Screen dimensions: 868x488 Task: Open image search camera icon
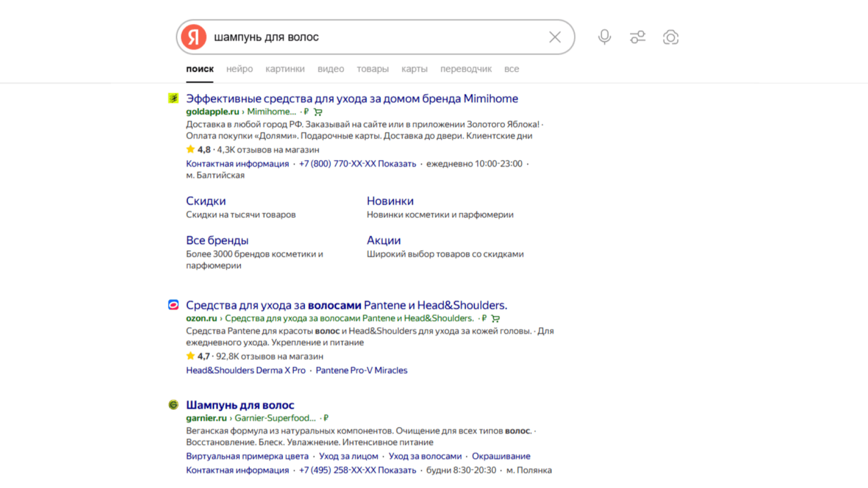pyautogui.click(x=670, y=37)
